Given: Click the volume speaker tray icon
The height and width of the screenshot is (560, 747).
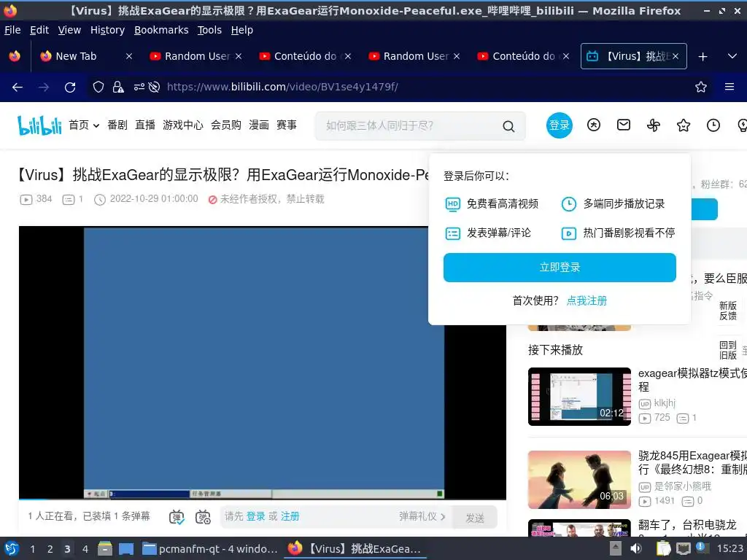Looking at the screenshot, I should (x=636, y=548).
